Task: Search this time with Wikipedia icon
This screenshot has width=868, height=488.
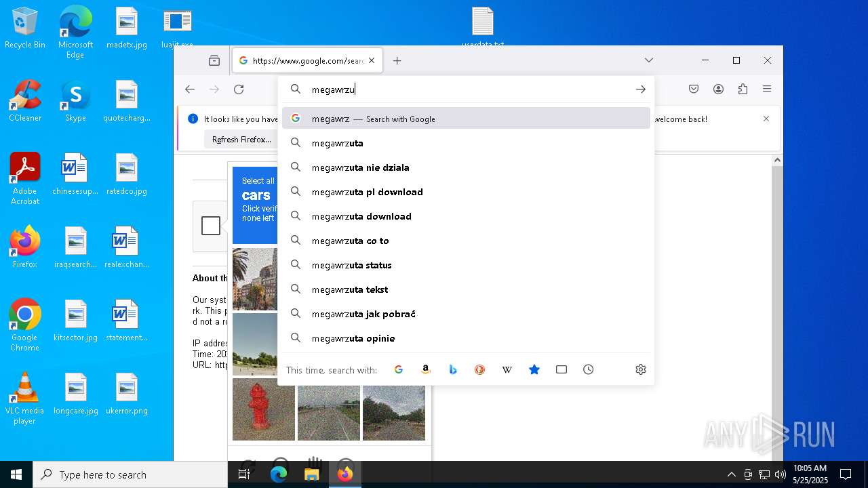Action: point(507,369)
